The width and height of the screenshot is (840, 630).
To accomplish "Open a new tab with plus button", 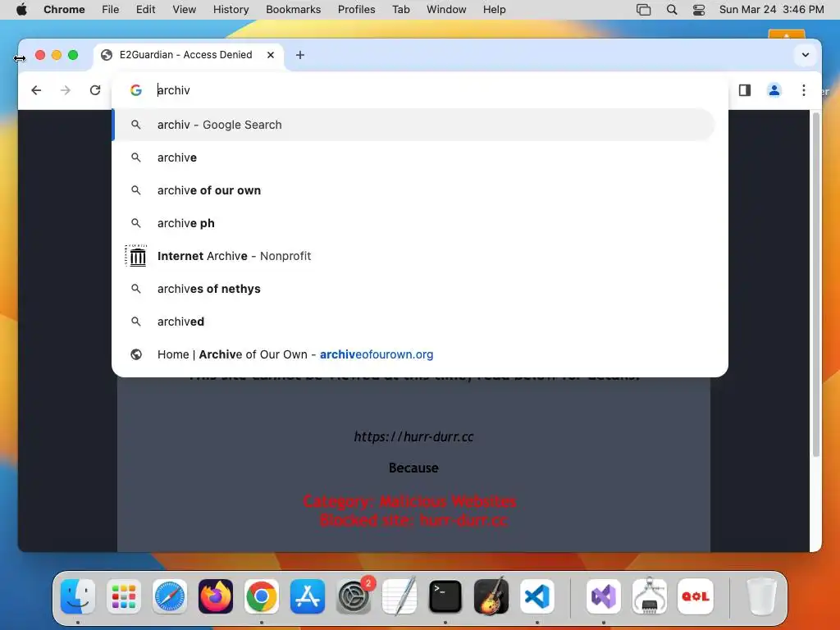I will 300,55.
